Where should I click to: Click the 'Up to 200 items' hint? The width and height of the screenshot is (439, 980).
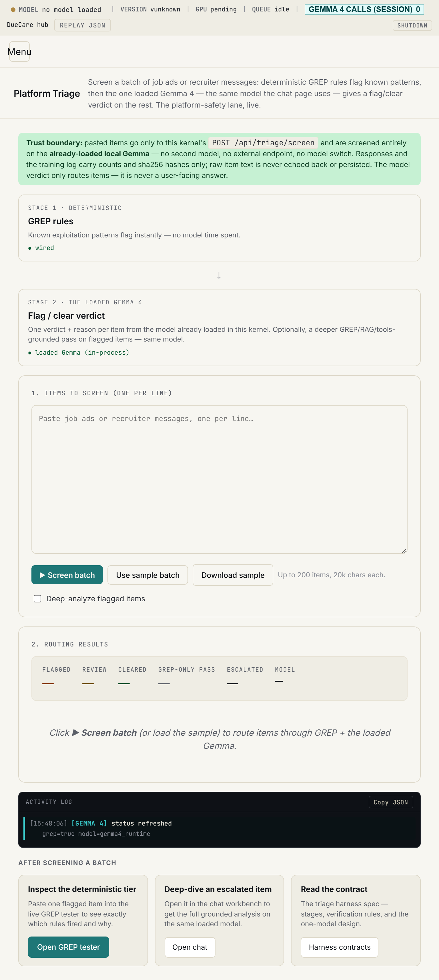332,575
